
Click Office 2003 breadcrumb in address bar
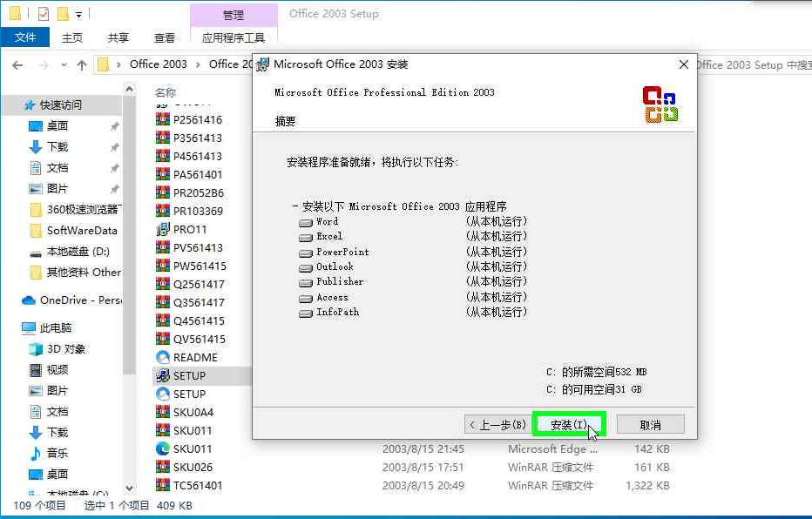click(158, 64)
